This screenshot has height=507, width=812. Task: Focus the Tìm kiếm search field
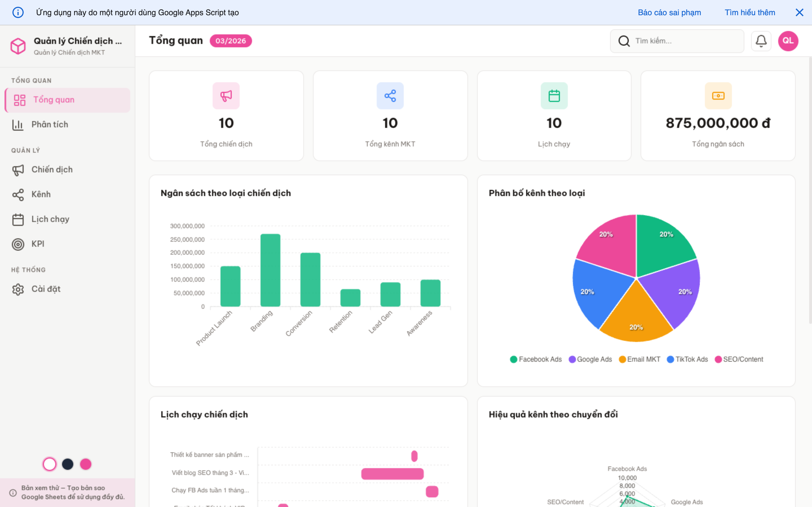[685, 41]
